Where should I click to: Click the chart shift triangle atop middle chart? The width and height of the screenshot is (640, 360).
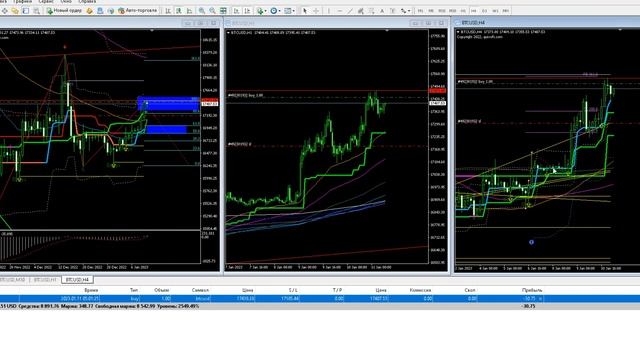(387, 31)
